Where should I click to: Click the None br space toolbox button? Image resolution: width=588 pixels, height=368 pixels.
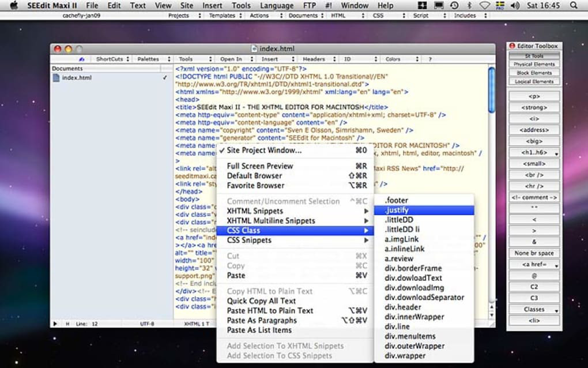[x=534, y=254]
